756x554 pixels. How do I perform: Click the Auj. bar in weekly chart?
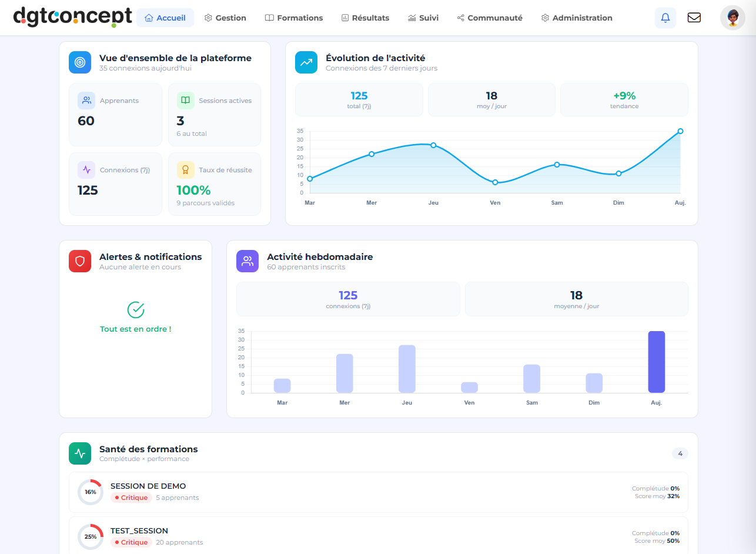coord(656,362)
